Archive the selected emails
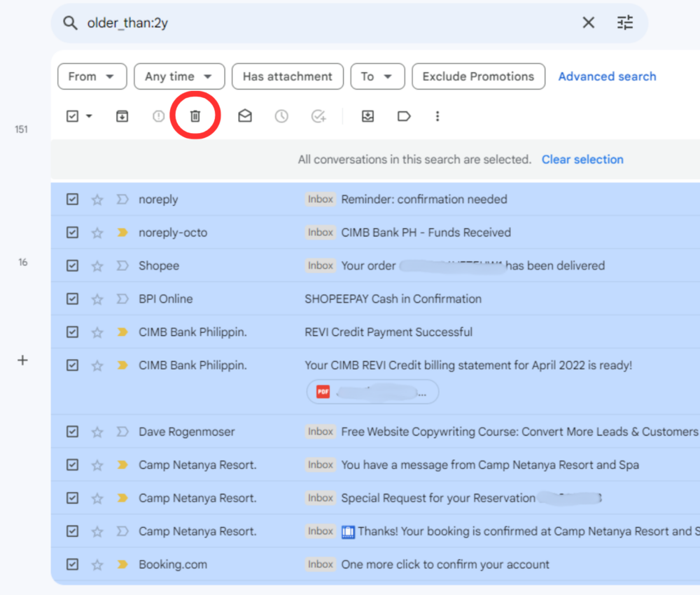This screenshot has height=595, width=700. pos(122,116)
